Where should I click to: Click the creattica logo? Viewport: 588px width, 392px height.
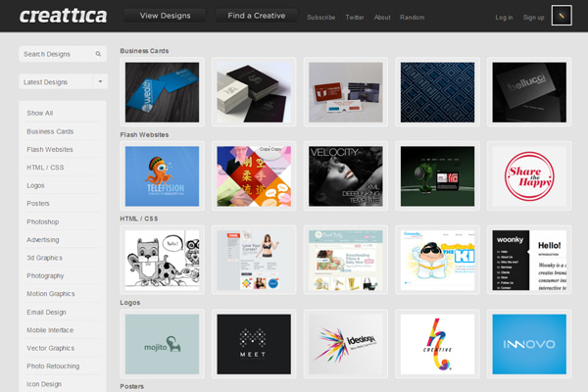coord(63,16)
